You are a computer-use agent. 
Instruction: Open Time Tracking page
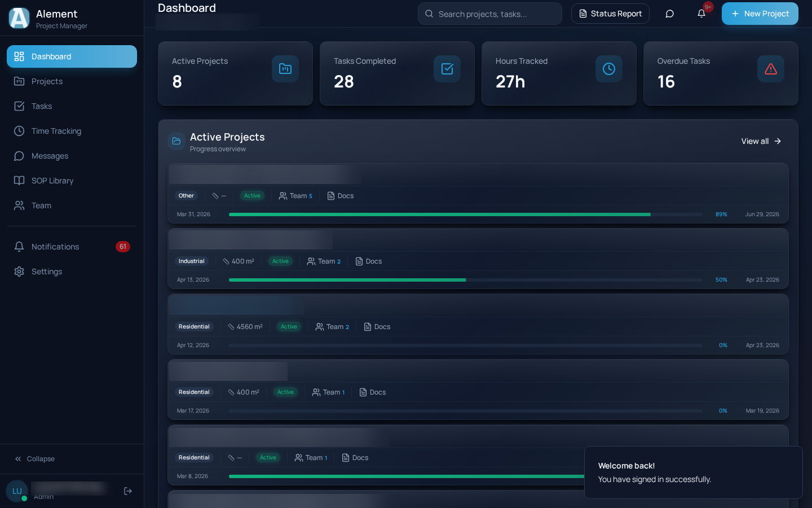click(72, 131)
